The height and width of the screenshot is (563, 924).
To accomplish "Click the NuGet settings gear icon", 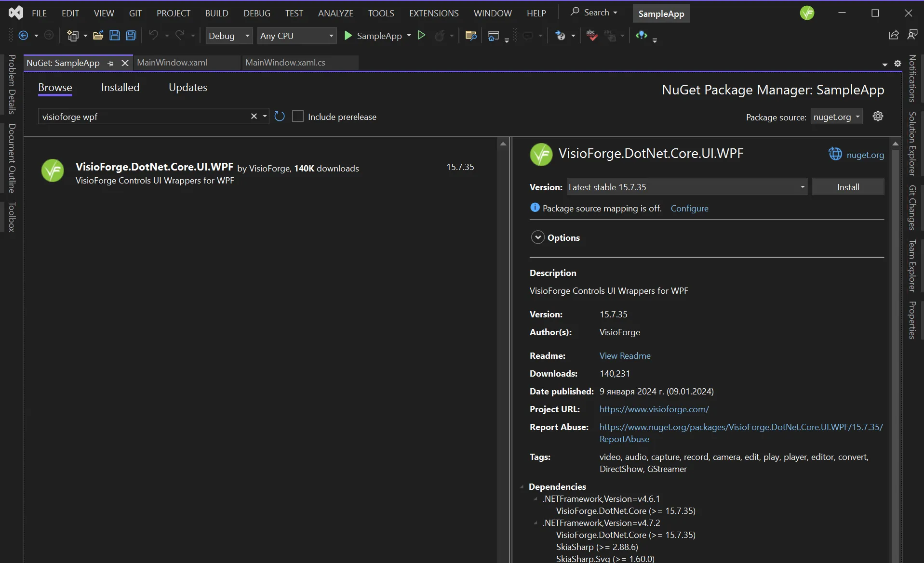I will point(878,116).
